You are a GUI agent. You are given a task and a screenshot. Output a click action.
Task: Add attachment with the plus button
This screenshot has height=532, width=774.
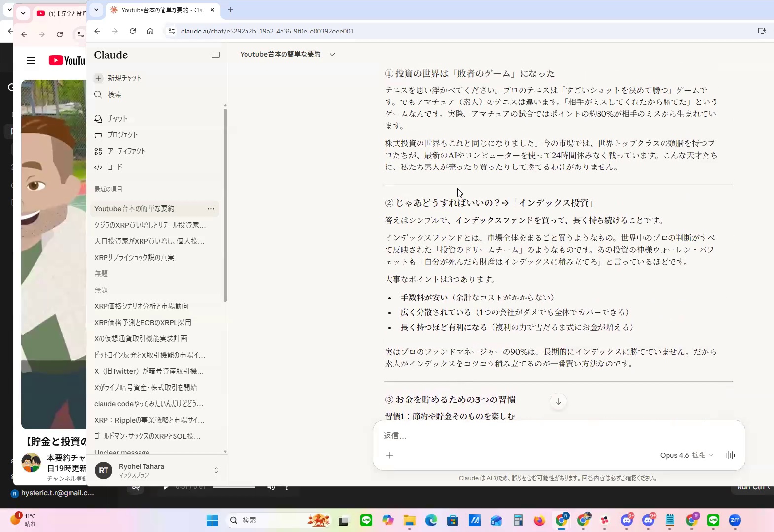[x=389, y=455]
